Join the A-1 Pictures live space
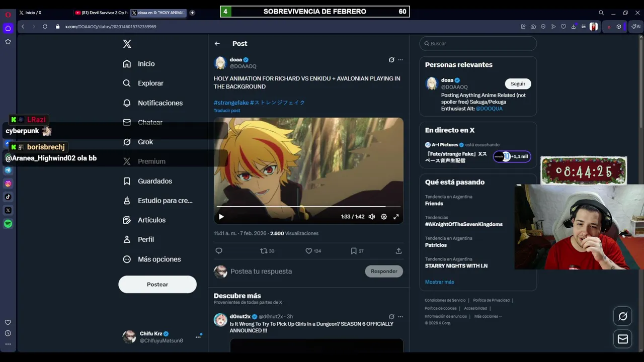The height and width of the screenshot is (362, 644). (x=512, y=157)
